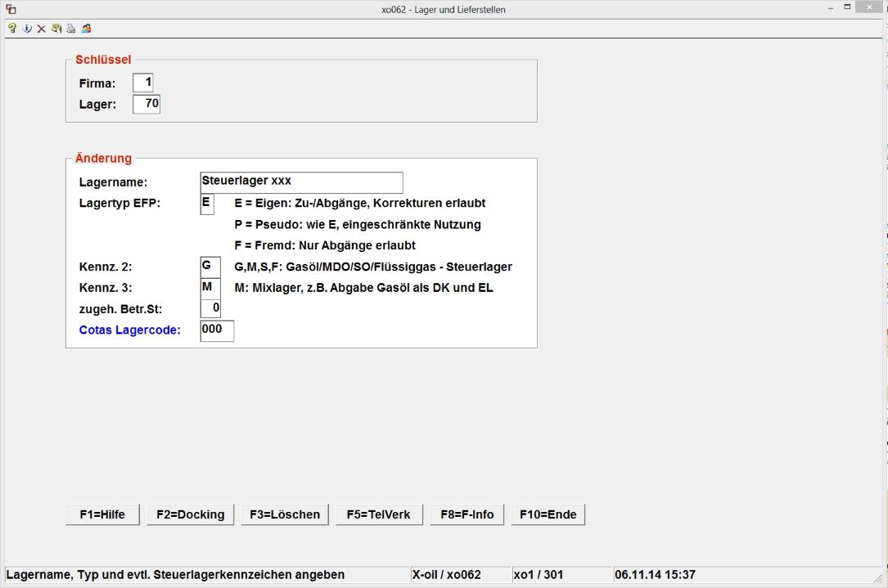888x588 pixels.
Task: Click the yellow keys toolbar icon
Action: [56, 29]
